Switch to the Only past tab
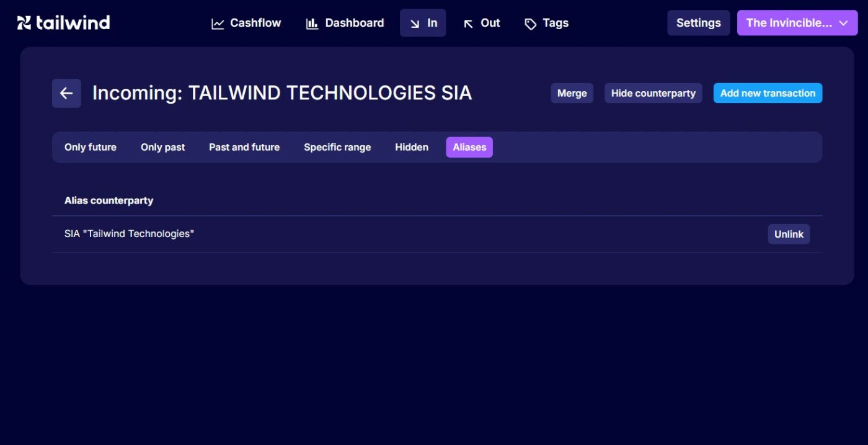Viewport: 868px width, 445px height. pyautogui.click(x=163, y=147)
